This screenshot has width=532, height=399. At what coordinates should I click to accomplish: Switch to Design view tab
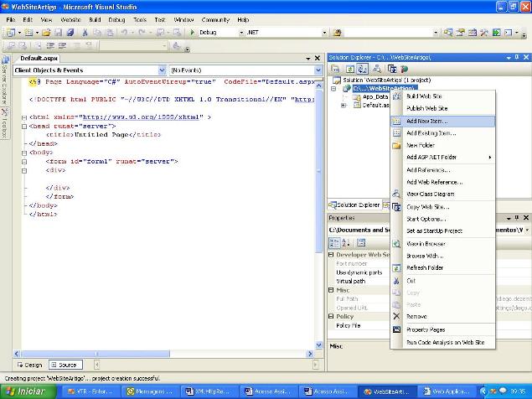pyautogui.click(x=30, y=365)
